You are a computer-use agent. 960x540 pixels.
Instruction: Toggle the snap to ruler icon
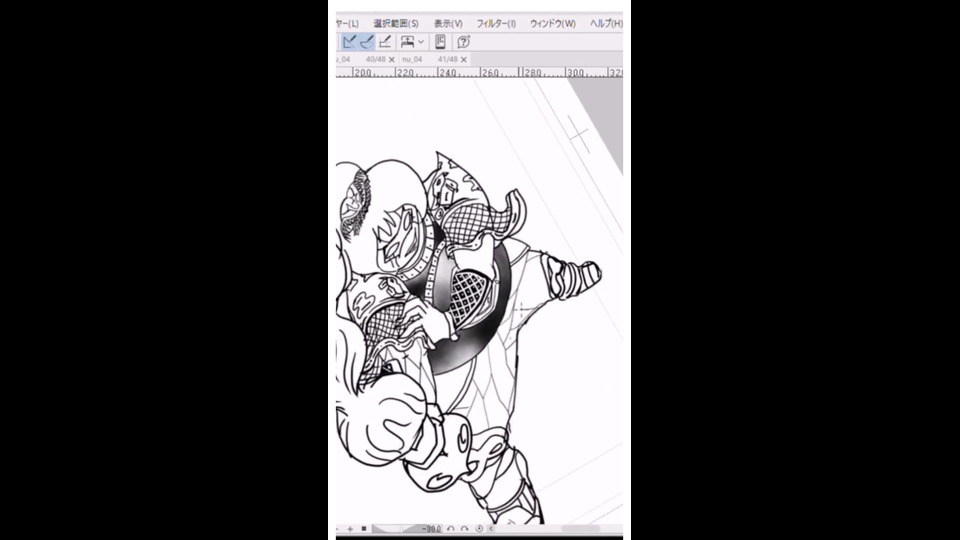[x=349, y=42]
